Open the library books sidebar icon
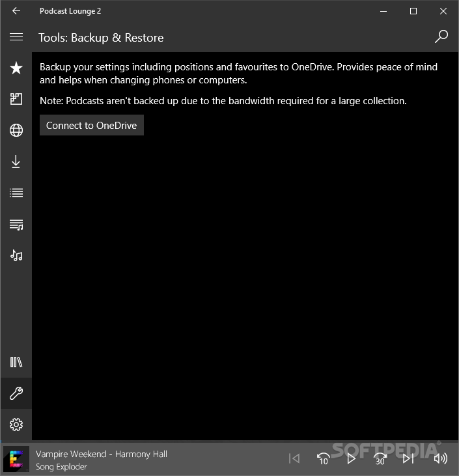459x476 pixels. click(16, 362)
